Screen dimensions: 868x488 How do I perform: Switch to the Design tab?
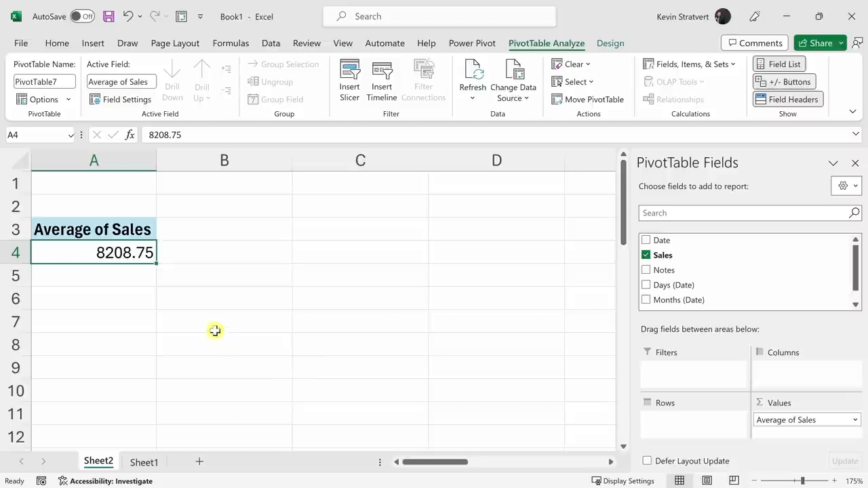[610, 43]
